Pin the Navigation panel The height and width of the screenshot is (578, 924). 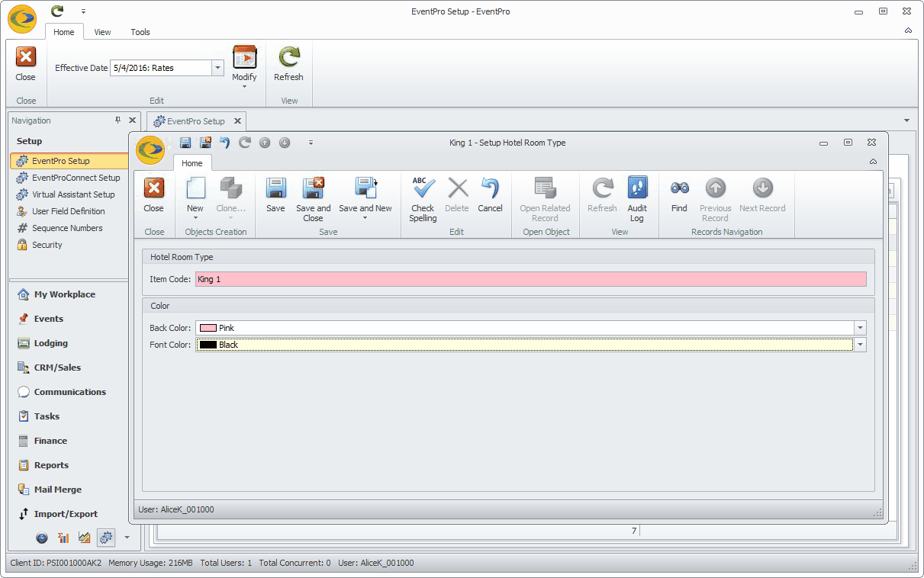[118, 120]
